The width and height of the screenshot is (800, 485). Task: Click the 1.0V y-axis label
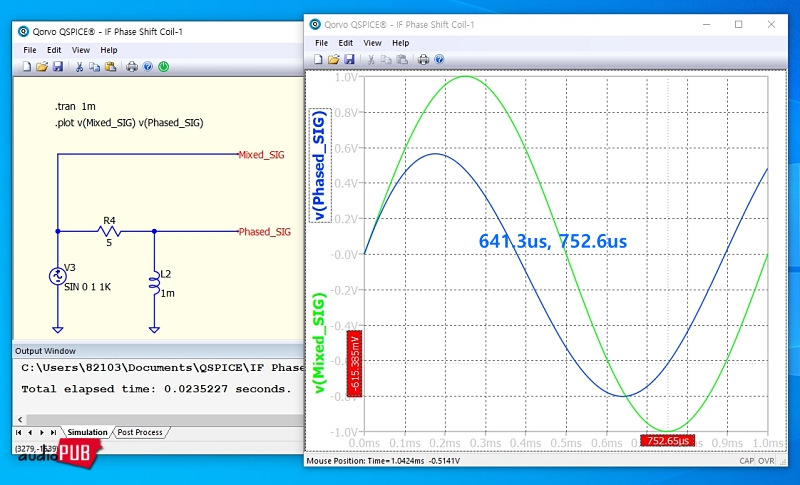click(345, 77)
